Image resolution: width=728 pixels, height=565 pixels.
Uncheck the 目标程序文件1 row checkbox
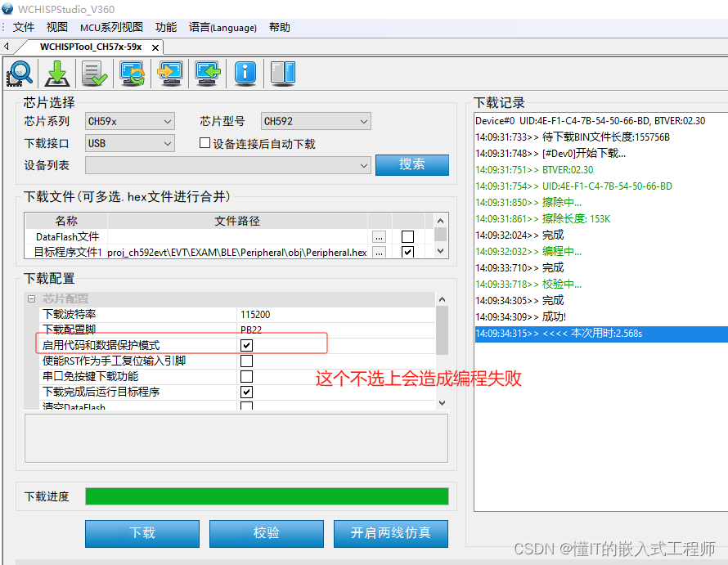407,252
